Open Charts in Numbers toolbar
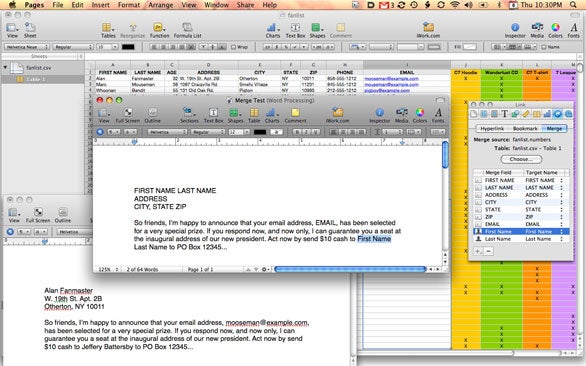This screenshot has width=586, height=366. tap(273, 30)
